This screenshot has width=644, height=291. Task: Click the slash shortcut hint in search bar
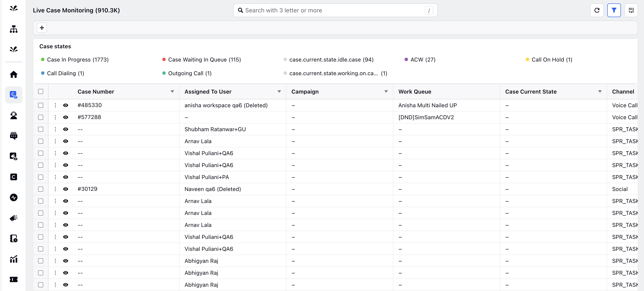[429, 10]
